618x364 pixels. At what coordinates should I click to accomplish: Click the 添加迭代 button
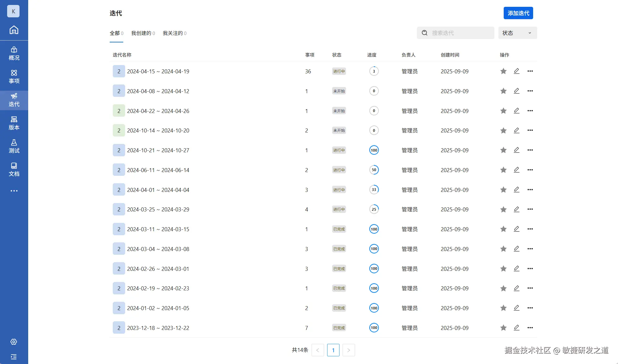click(x=518, y=13)
